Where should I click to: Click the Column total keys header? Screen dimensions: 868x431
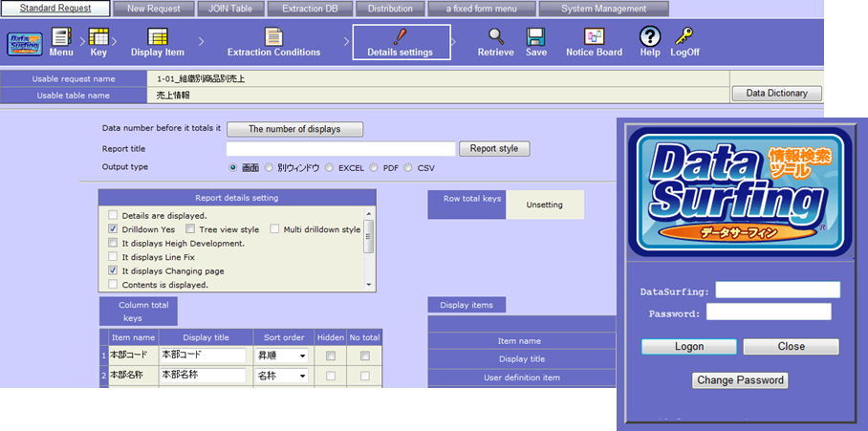pos(139,312)
